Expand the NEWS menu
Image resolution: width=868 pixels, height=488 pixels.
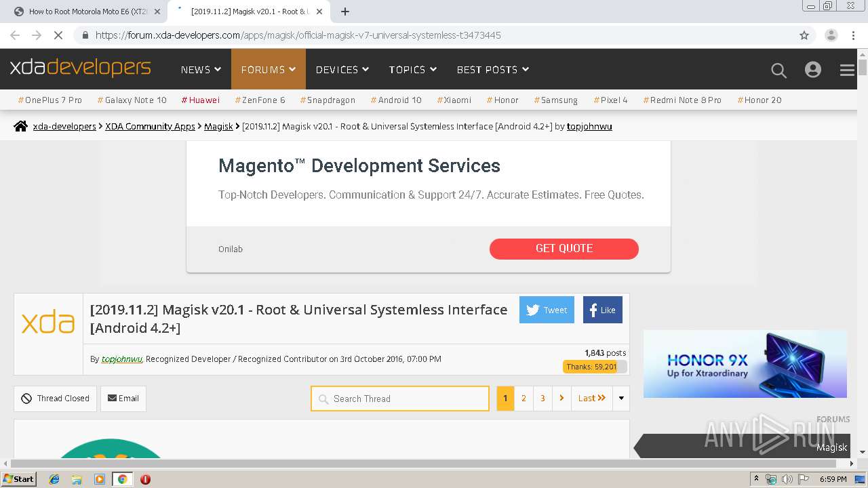pos(201,69)
